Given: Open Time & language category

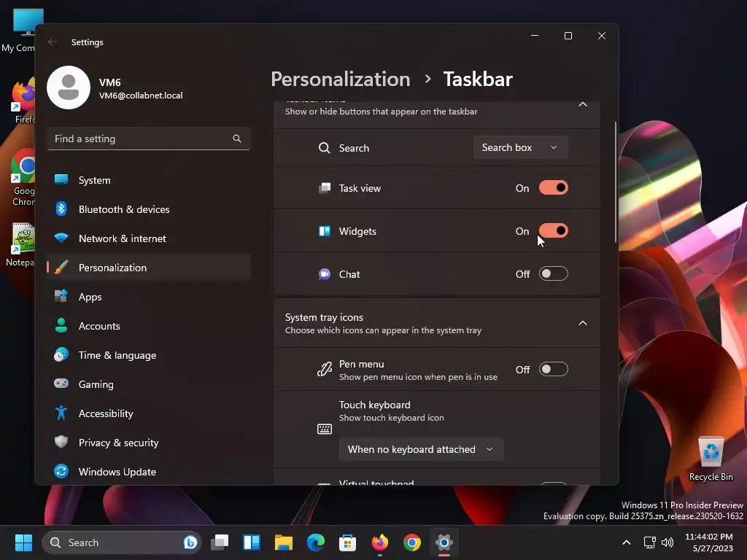Looking at the screenshot, I should pyautogui.click(x=149, y=355).
